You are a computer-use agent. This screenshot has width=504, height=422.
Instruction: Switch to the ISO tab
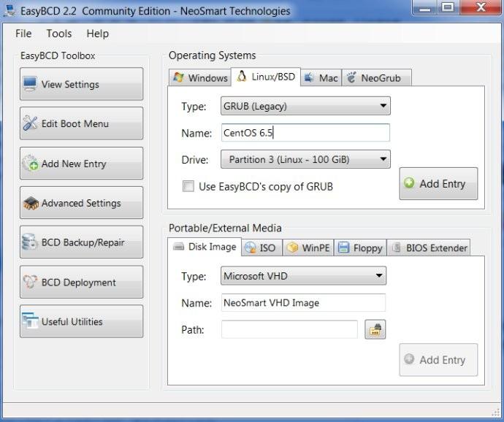262,248
